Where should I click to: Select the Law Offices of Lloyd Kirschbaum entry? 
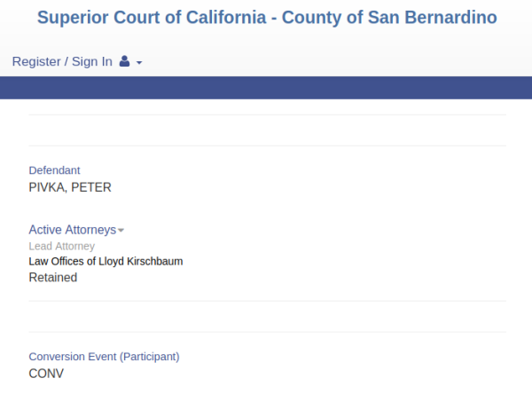point(106,261)
